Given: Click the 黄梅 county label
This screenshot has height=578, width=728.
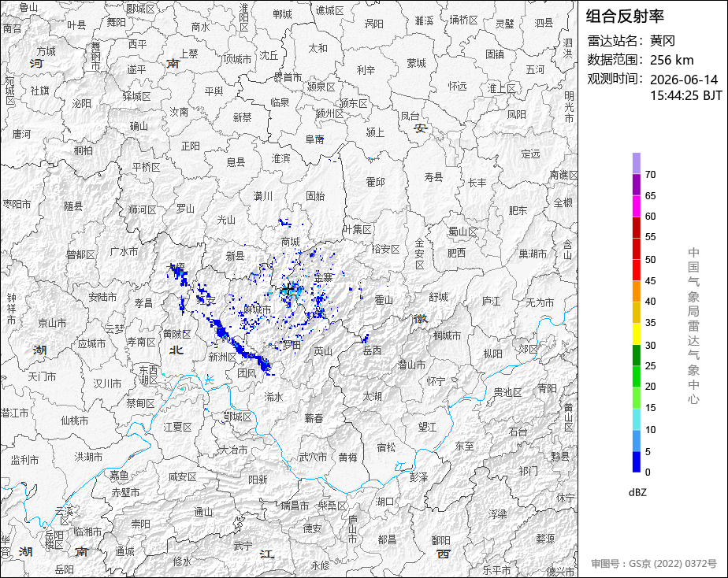Looking at the screenshot, I should click(347, 458).
